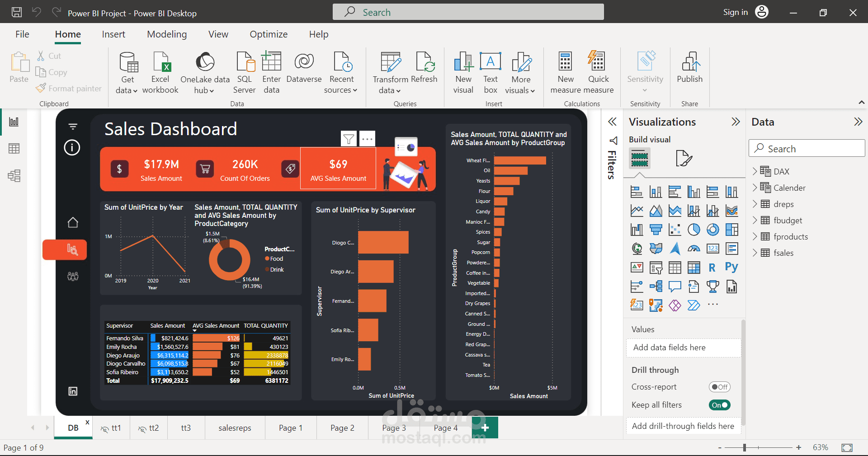The height and width of the screenshot is (456, 868).
Task: Click the home icon in dashboard sidebar
Action: (73, 222)
